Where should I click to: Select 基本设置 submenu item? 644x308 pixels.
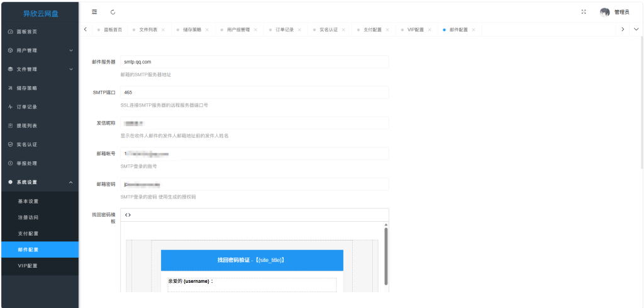point(40,202)
